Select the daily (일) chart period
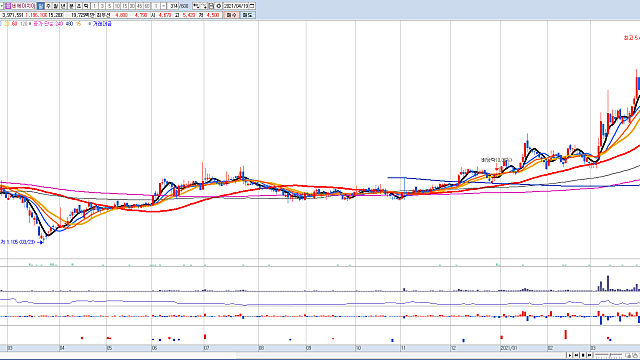 [40, 6]
